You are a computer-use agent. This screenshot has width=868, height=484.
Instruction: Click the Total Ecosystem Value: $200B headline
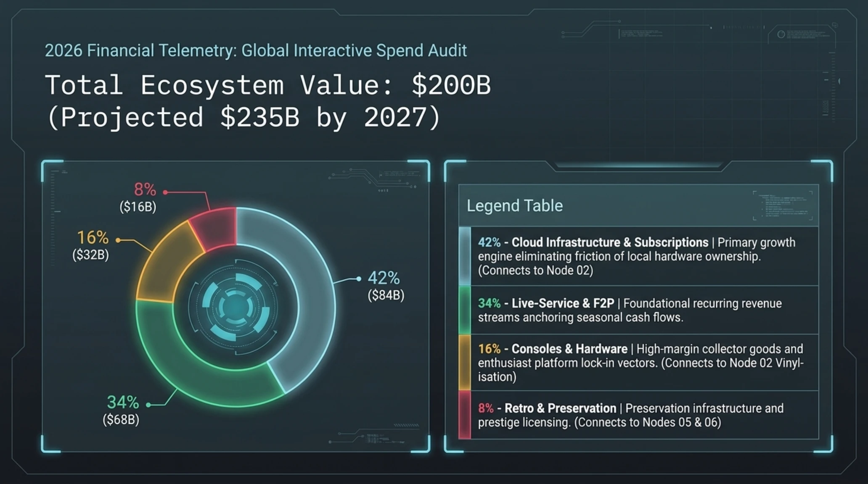(x=268, y=85)
